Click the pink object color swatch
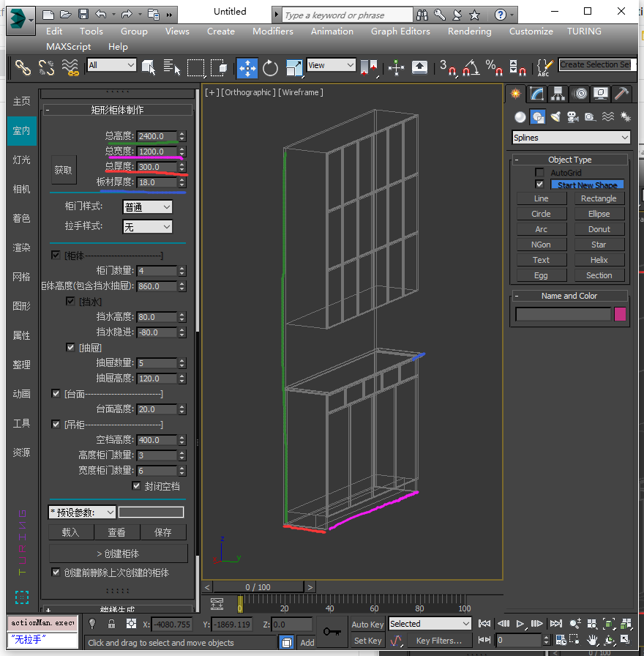This screenshot has width=644, height=656. (620, 314)
